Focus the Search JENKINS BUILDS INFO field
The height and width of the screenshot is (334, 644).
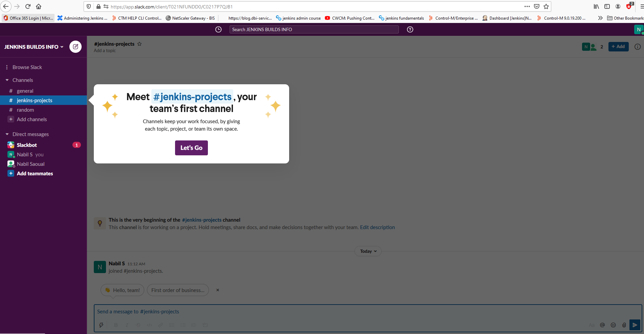pos(314,29)
